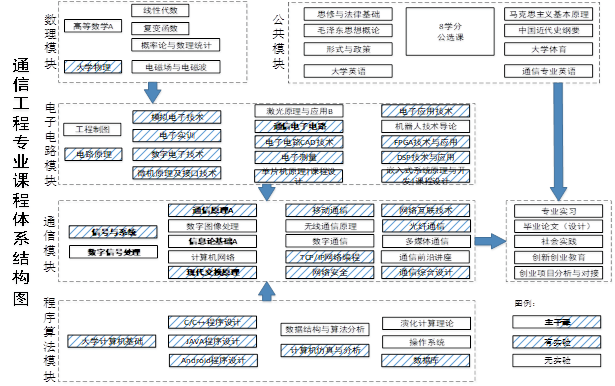Click the right-pointing blue arrow toward 专业实习
The height and width of the screenshot is (386, 615).
click(x=490, y=241)
